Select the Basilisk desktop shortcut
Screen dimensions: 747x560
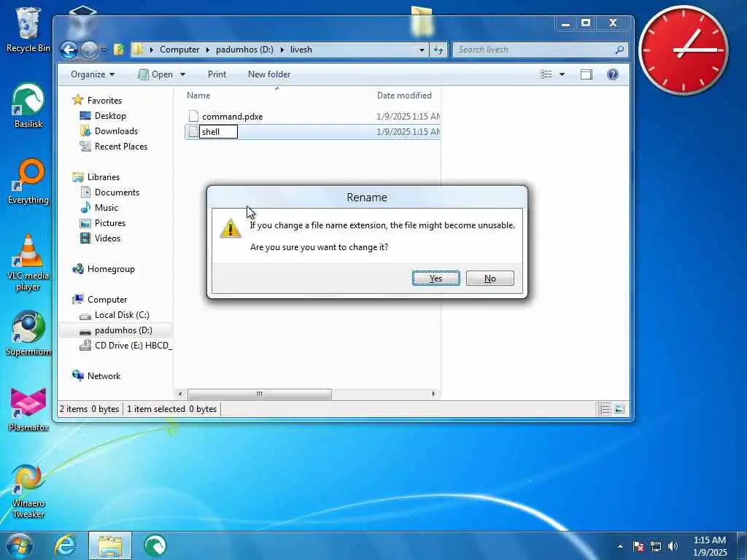[x=28, y=106]
